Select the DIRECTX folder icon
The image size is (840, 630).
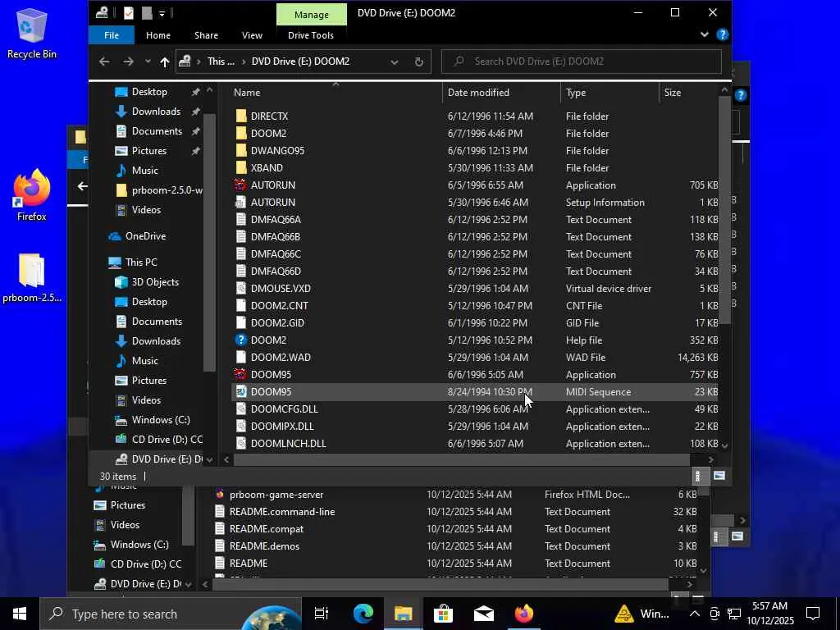[x=241, y=116]
